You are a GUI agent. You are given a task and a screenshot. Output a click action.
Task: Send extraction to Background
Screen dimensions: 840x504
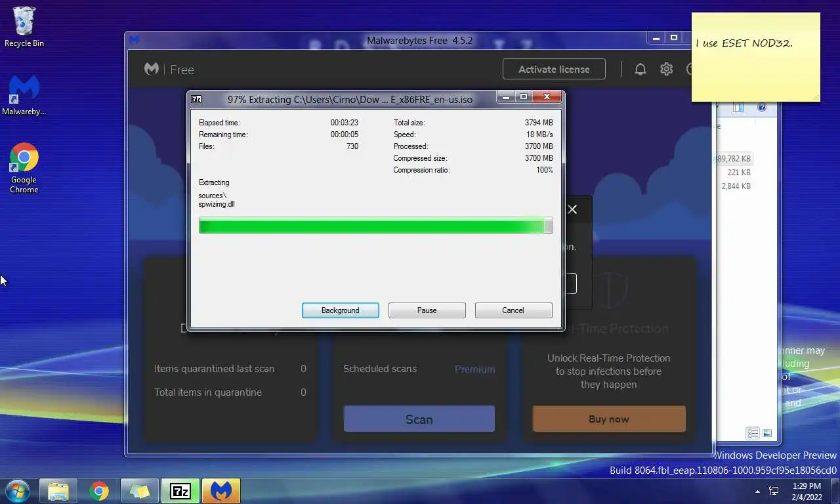(x=340, y=310)
